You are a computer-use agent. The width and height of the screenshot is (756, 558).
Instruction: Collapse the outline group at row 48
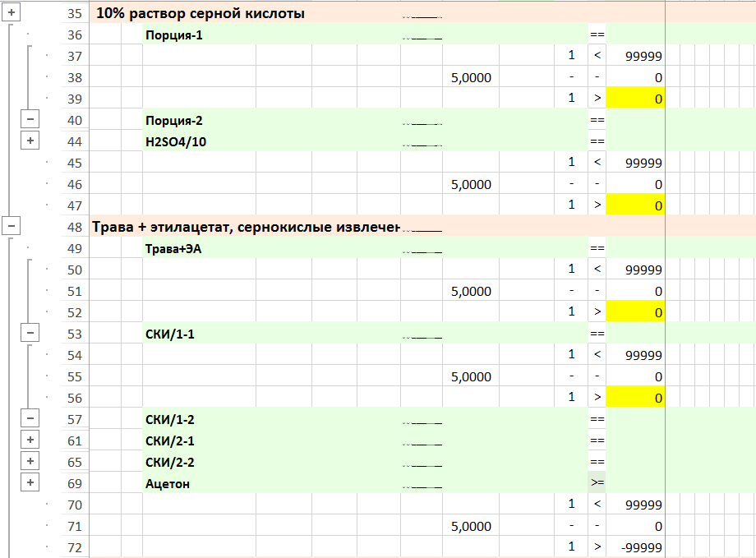coord(12,227)
